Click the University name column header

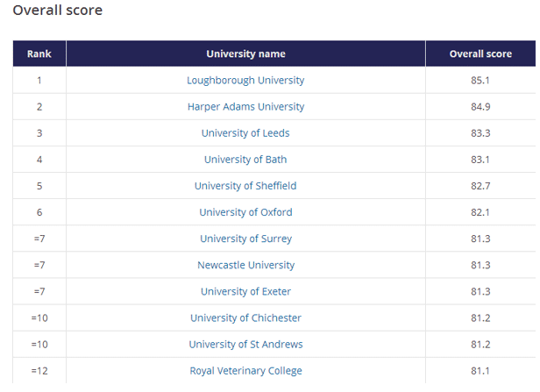245,53
